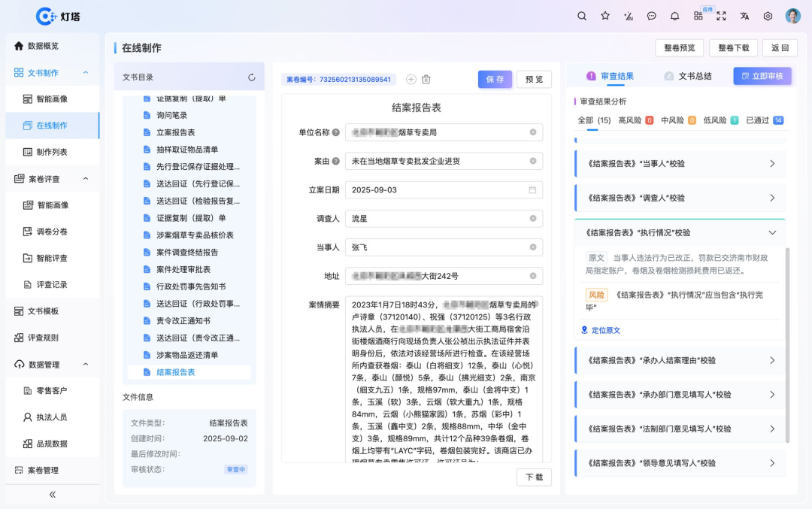Click the add plus icon beside case number
The image size is (812, 509).
click(411, 80)
